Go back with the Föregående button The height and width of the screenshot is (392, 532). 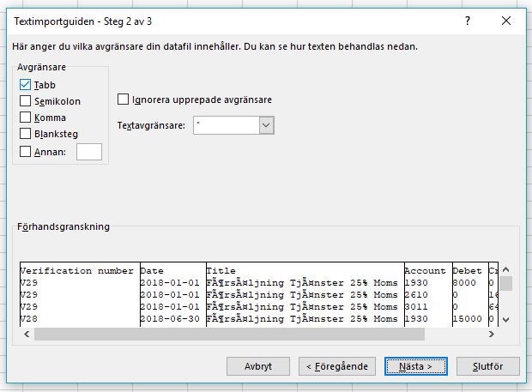[x=337, y=366]
